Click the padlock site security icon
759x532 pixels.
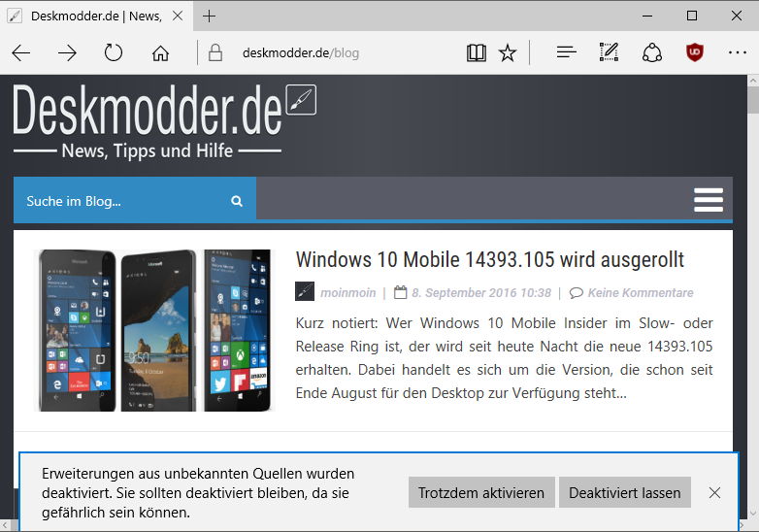215,52
